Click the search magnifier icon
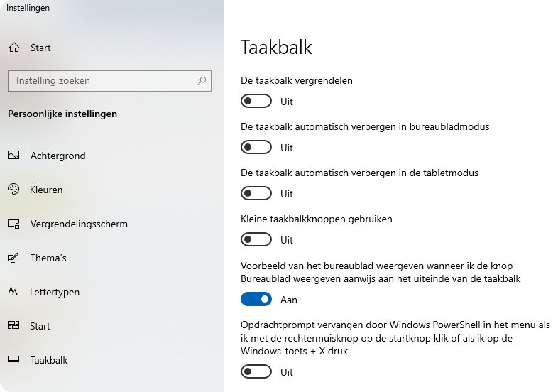The image size is (558, 392). coord(202,81)
